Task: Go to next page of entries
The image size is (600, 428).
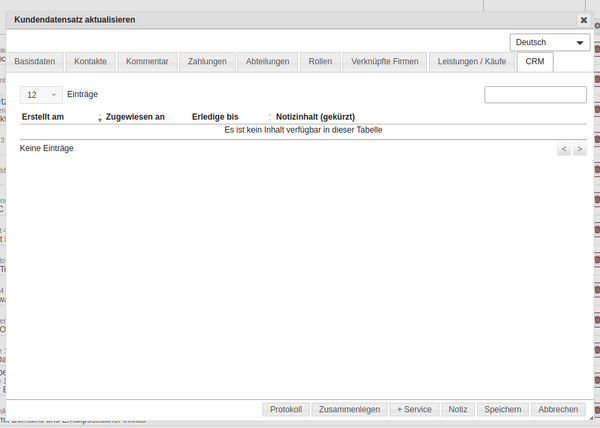Action: 579,149
